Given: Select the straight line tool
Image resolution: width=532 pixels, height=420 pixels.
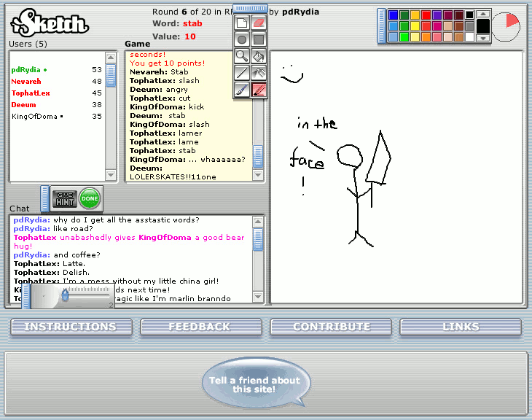Looking at the screenshot, I should (242, 73).
